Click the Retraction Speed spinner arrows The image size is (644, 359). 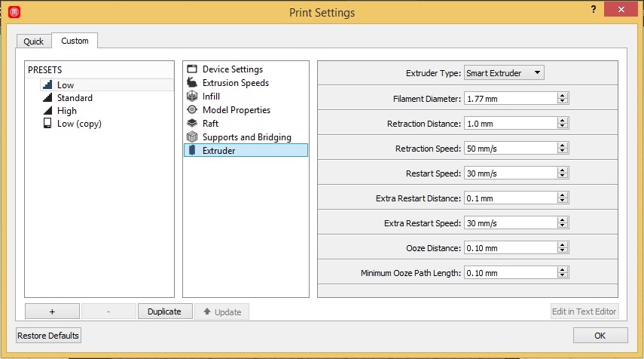tap(562, 148)
